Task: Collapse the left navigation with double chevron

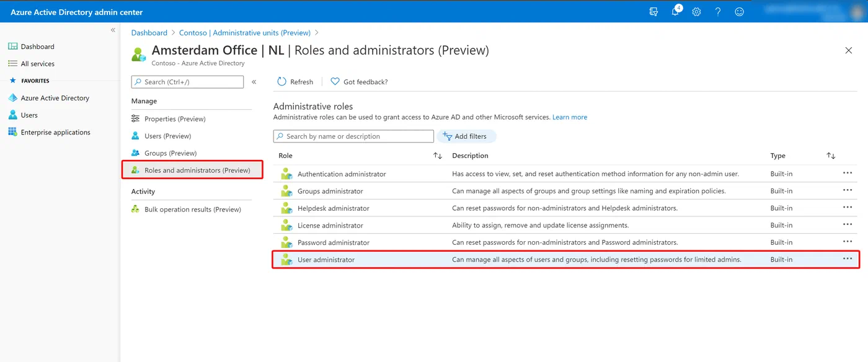Action: coord(113,30)
